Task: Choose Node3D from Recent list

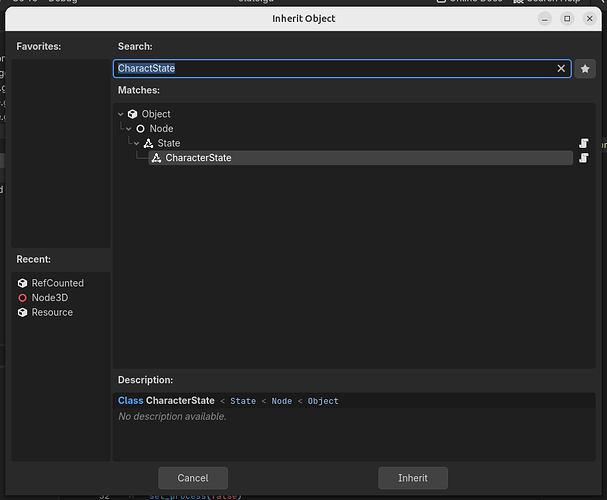Action: point(50,298)
